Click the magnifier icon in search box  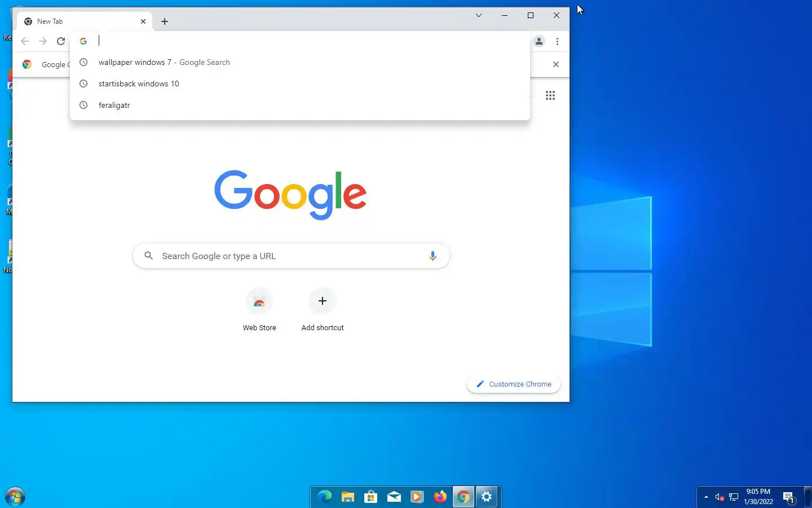pyautogui.click(x=148, y=256)
